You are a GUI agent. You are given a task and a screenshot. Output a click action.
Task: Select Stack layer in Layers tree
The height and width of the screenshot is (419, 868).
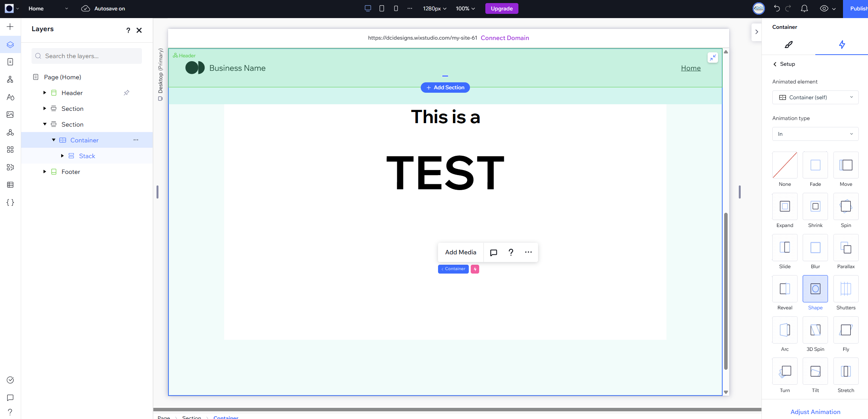click(x=87, y=156)
